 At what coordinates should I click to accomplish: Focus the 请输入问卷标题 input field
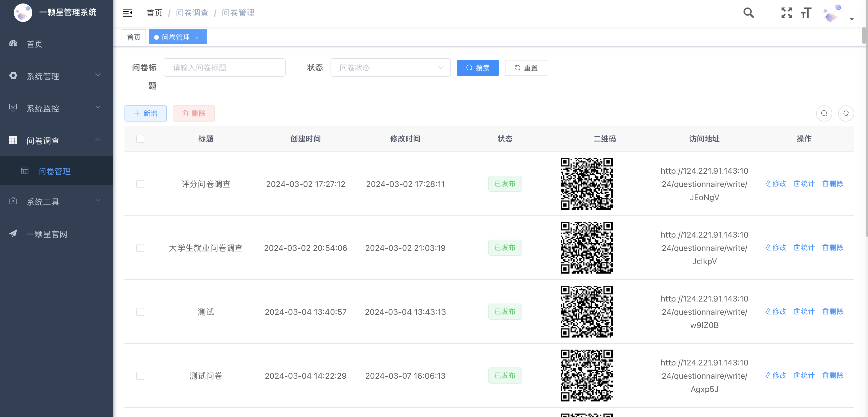coord(224,68)
